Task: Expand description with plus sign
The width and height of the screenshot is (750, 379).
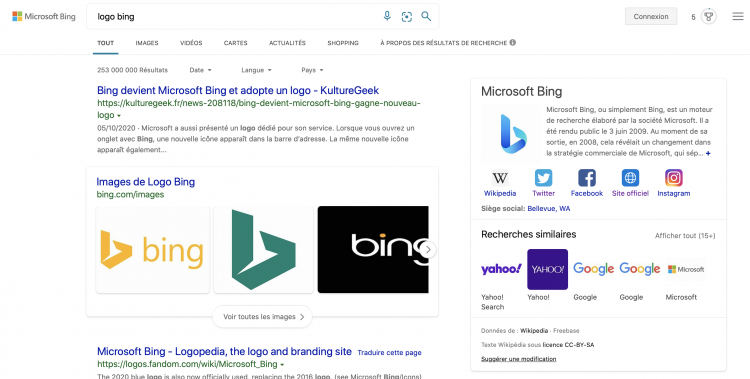Action: pyautogui.click(x=708, y=154)
